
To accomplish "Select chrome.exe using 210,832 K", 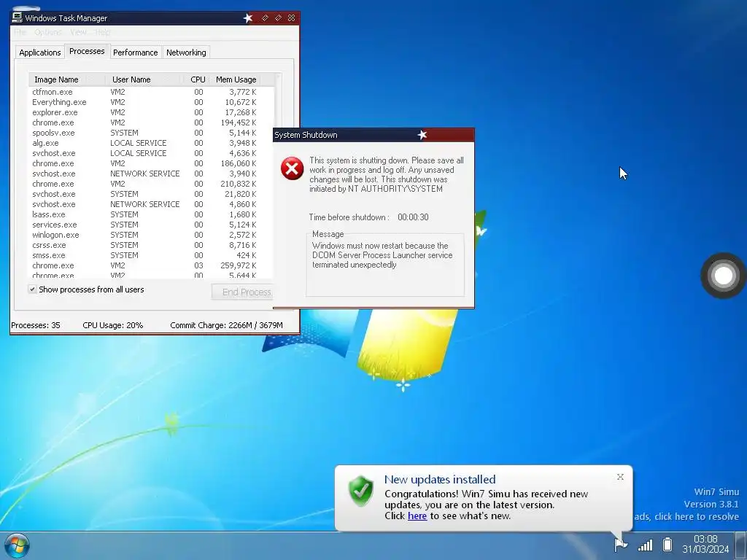I will click(x=151, y=184).
